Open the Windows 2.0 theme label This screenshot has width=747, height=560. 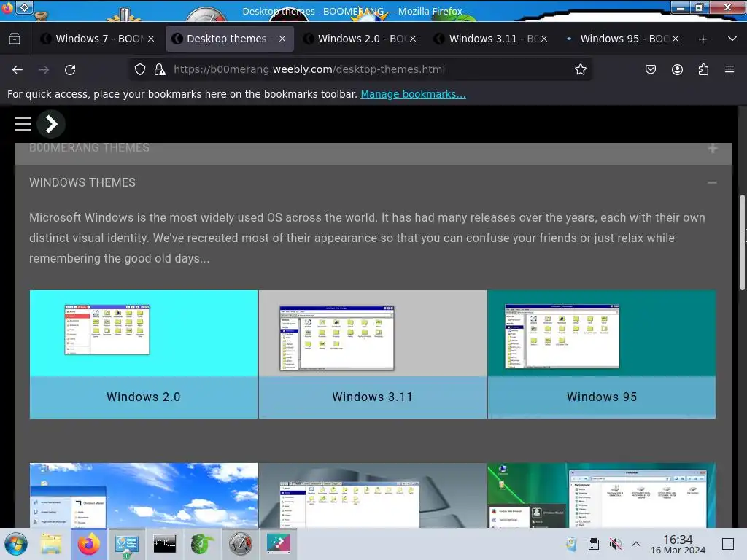[144, 397]
